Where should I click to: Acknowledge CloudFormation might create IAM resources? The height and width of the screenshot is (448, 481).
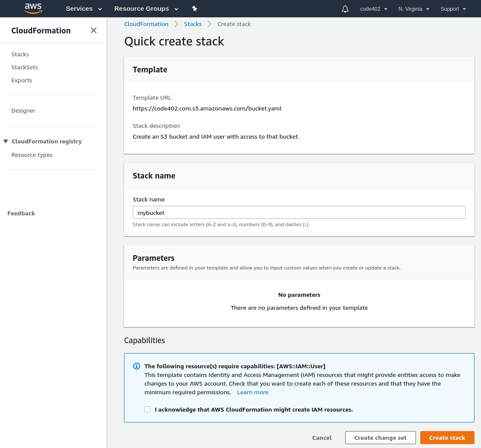point(147,409)
